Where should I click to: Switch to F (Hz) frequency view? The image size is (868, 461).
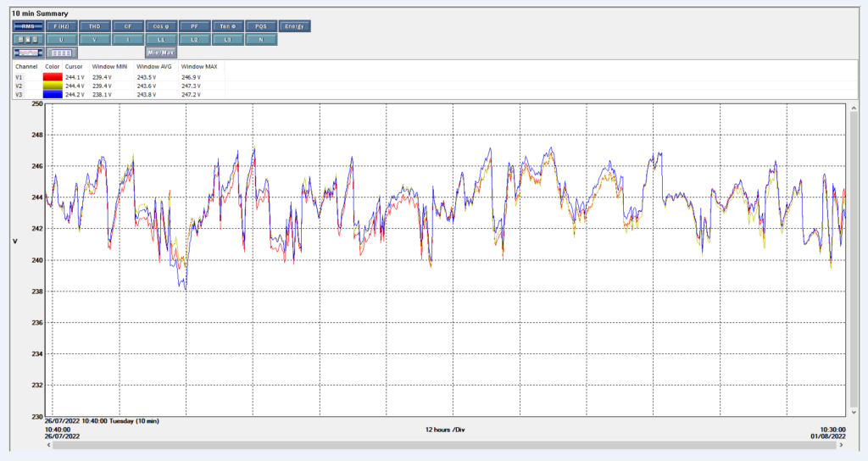pyautogui.click(x=61, y=26)
